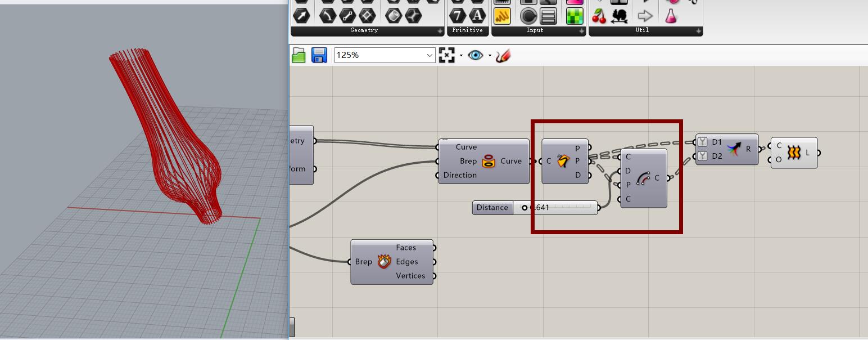
Task: Select the cherries icon in Util panel
Action: [599, 16]
